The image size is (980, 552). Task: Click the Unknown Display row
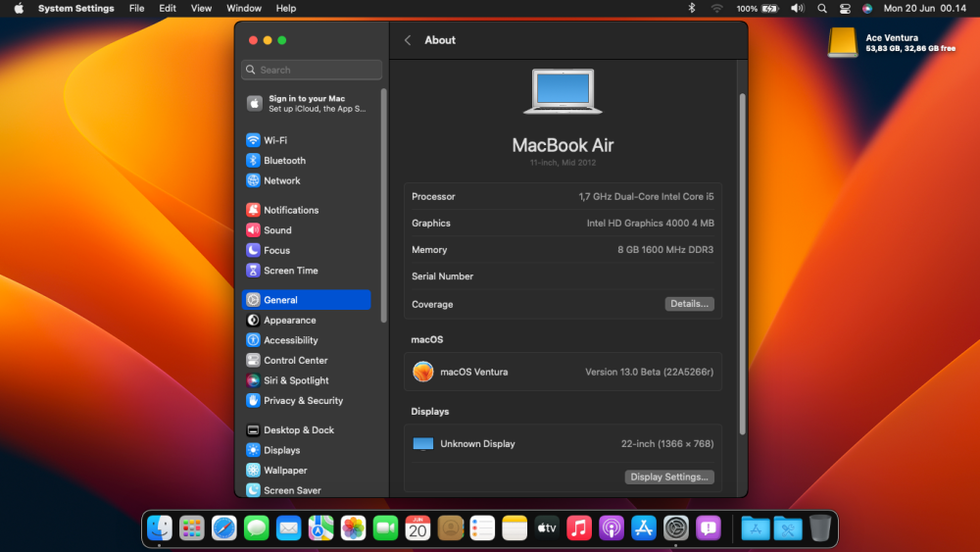click(563, 443)
